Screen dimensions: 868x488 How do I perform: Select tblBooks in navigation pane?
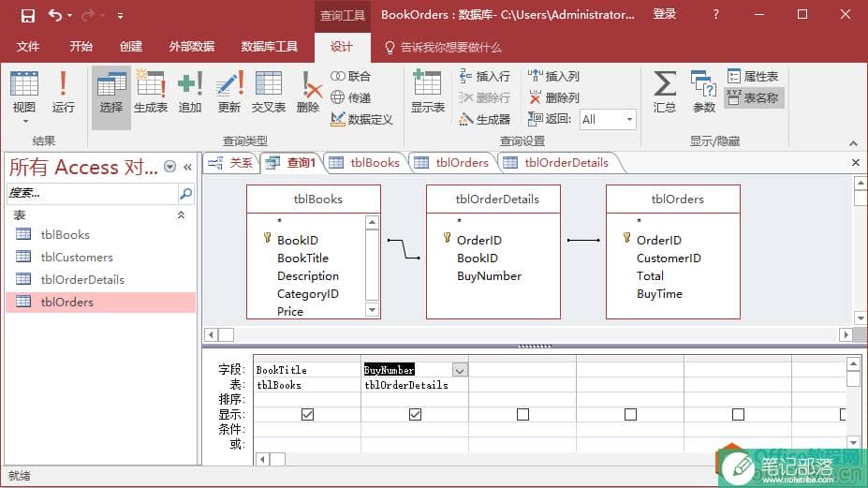pyautogui.click(x=101, y=235)
